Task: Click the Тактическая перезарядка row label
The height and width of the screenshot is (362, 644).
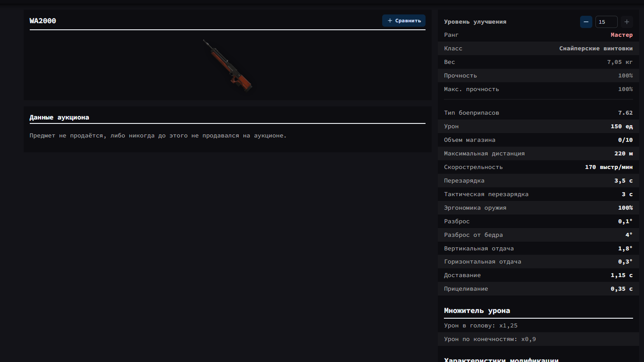Action: pos(486,194)
